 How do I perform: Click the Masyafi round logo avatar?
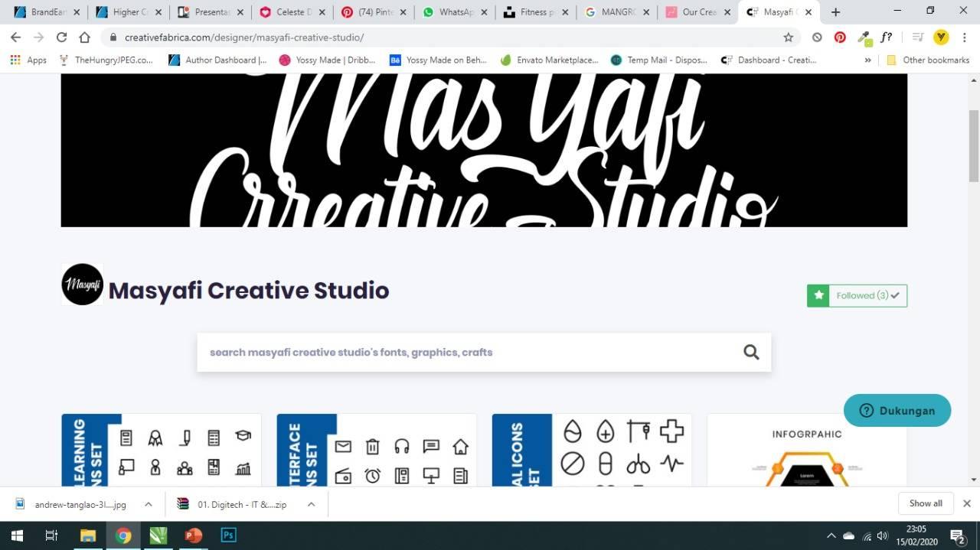pyautogui.click(x=83, y=285)
